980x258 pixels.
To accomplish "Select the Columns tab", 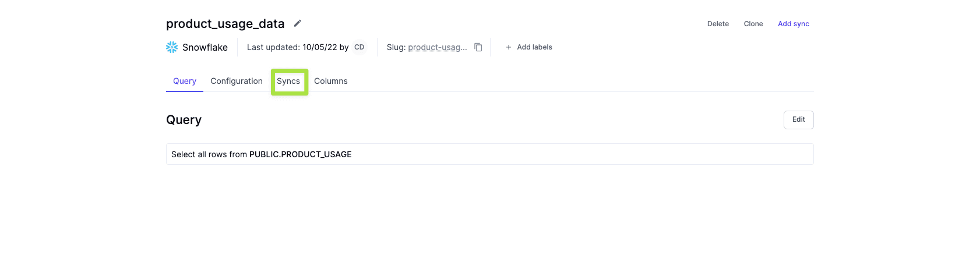I will tap(330, 81).
